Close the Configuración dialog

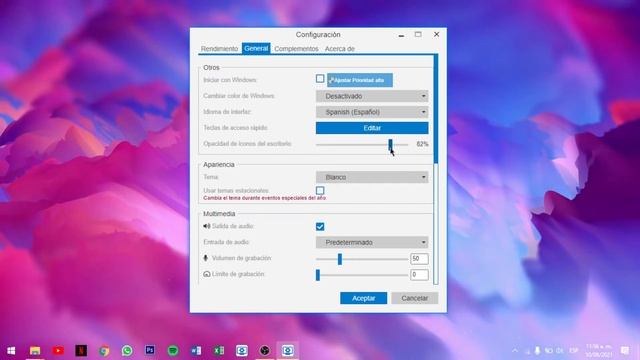(436, 34)
